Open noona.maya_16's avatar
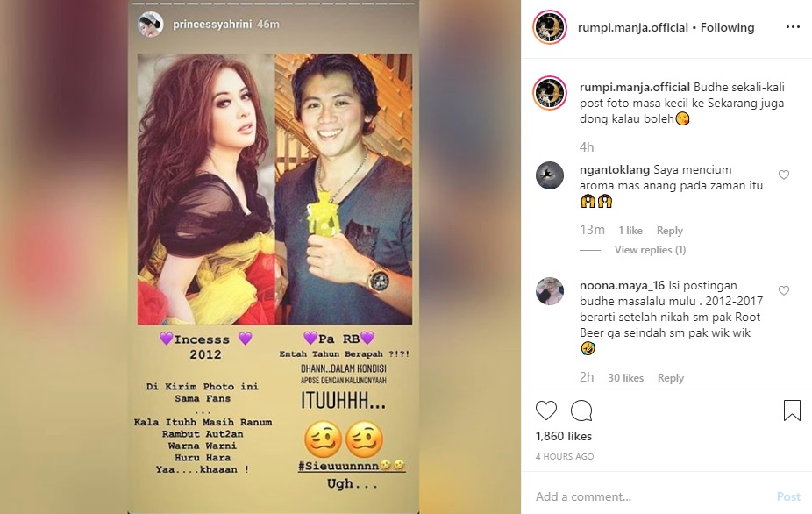This screenshot has height=514, width=812. click(x=550, y=290)
